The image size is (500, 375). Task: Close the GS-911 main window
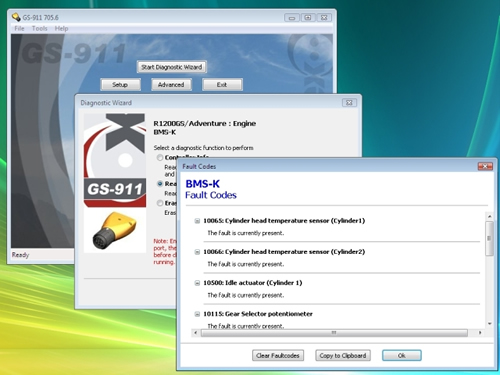click(324, 18)
